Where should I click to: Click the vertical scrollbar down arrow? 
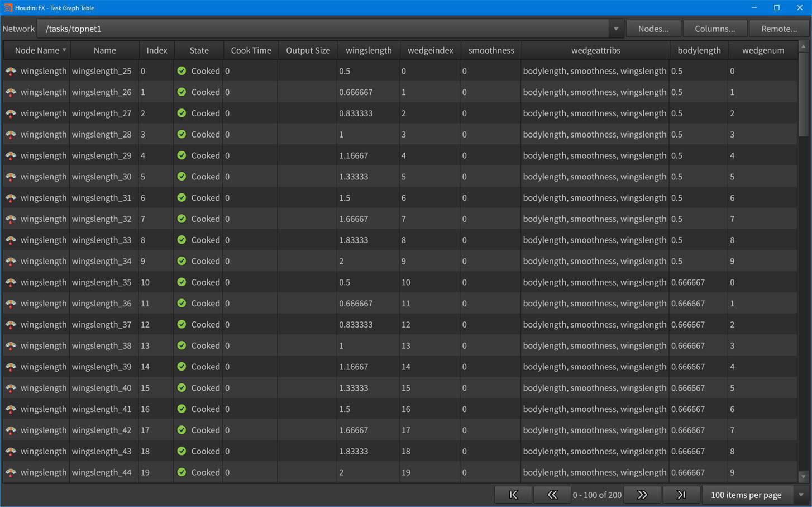click(803, 477)
